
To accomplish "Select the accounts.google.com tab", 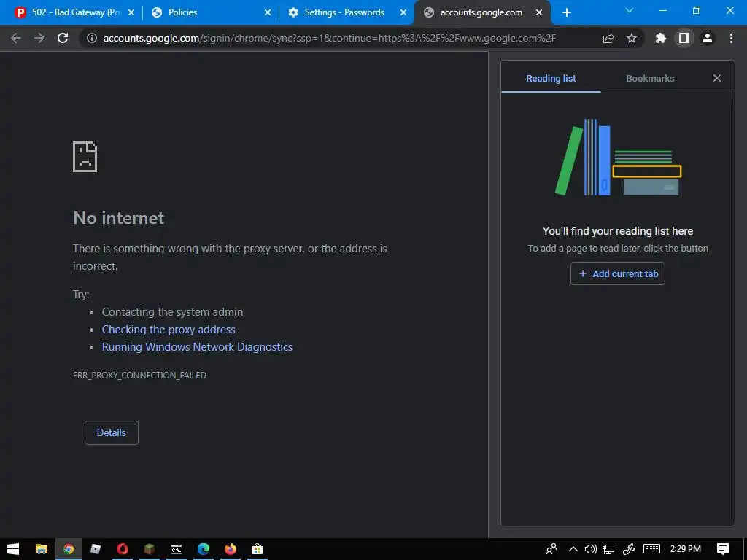I will click(x=483, y=12).
